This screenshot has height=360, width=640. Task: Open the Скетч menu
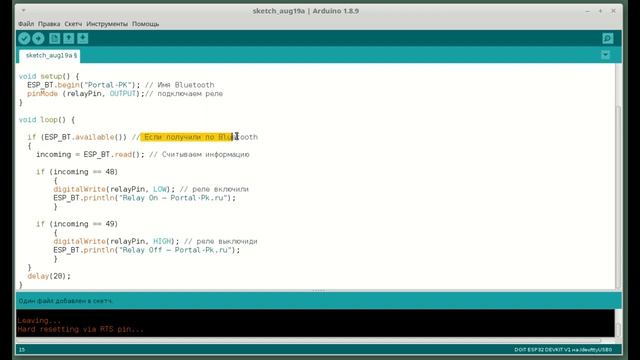(73, 24)
